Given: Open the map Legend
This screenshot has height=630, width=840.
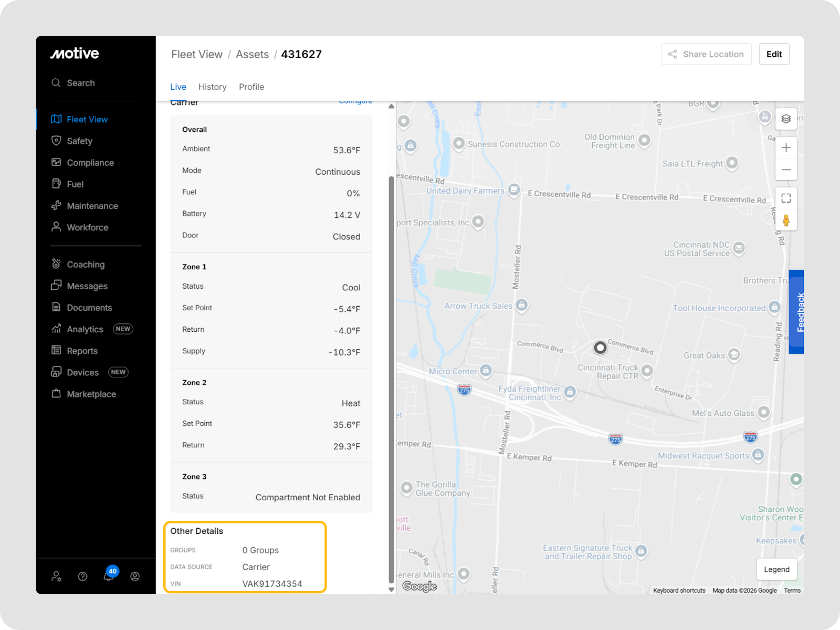Looking at the screenshot, I should pyautogui.click(x=776, y=570).
